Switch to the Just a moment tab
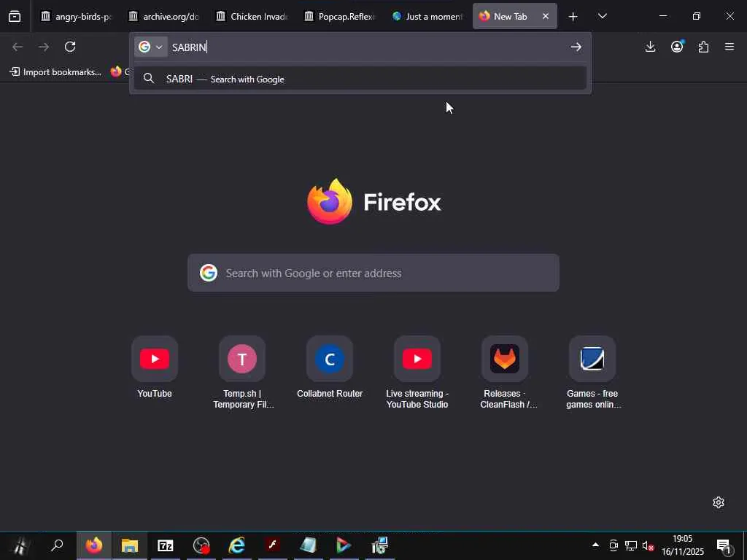The image size is (747, 560). pos(427,17)
